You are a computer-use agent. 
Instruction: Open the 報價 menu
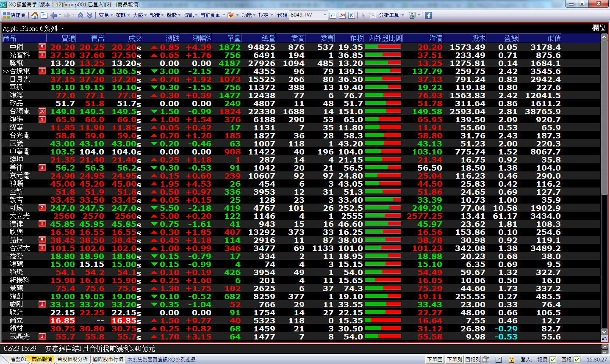tap(156, 15)
